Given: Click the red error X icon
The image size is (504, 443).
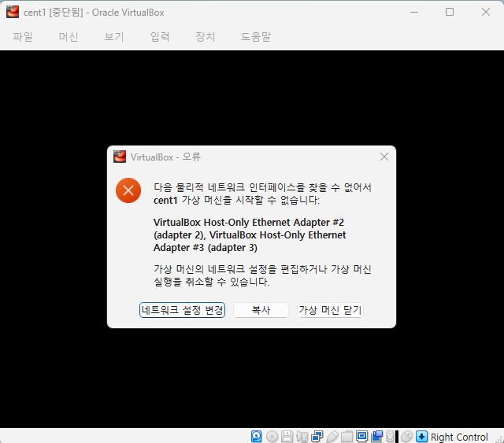Looking at the screenshot, I should [x=128, y=190].
